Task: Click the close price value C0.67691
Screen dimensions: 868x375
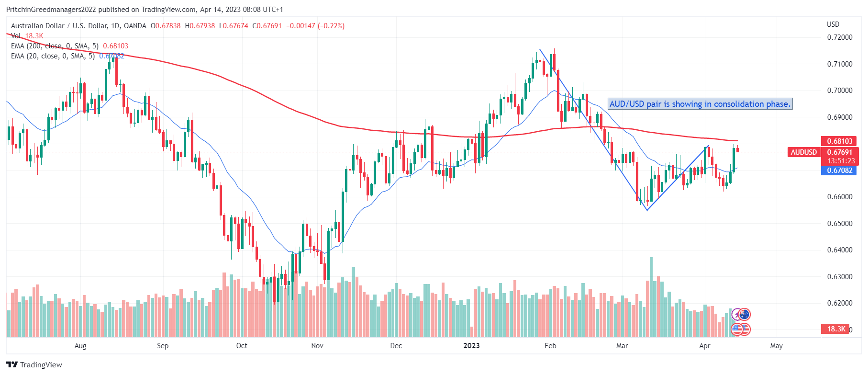Action: pyautogui.click(x=267, y=26)
